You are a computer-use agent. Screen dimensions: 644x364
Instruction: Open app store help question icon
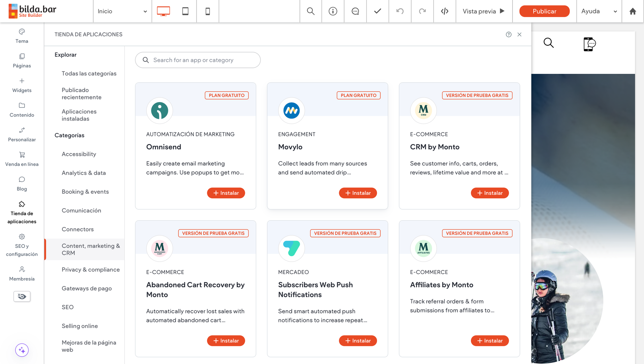(508, 34)
